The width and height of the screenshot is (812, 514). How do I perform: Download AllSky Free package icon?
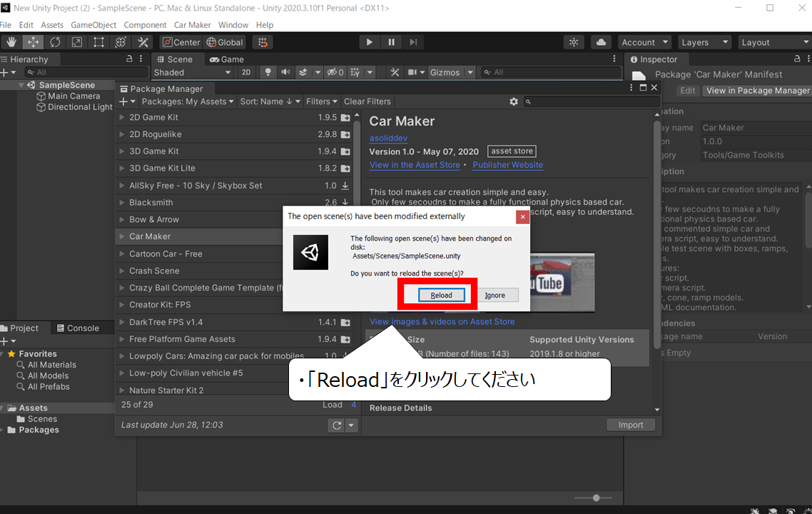(345, 186)
